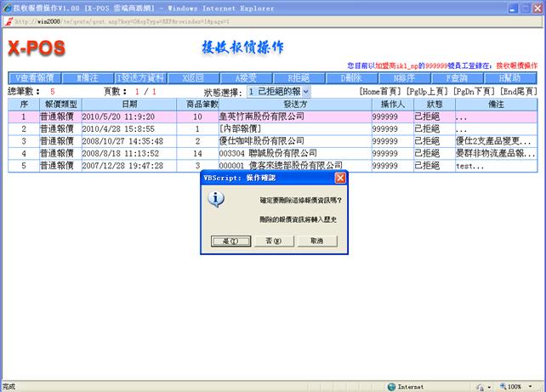
Task: Jump to [End尾頁] last page link
Action: coord(518,91)
